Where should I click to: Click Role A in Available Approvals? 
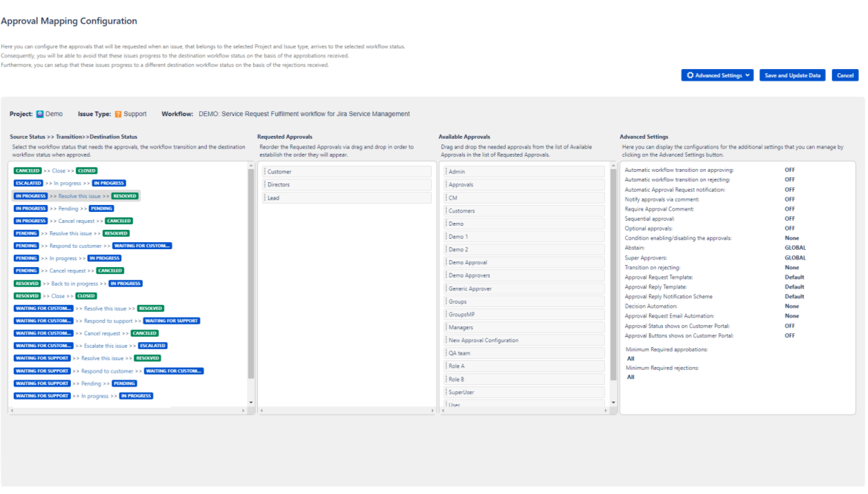pos(524,366)
